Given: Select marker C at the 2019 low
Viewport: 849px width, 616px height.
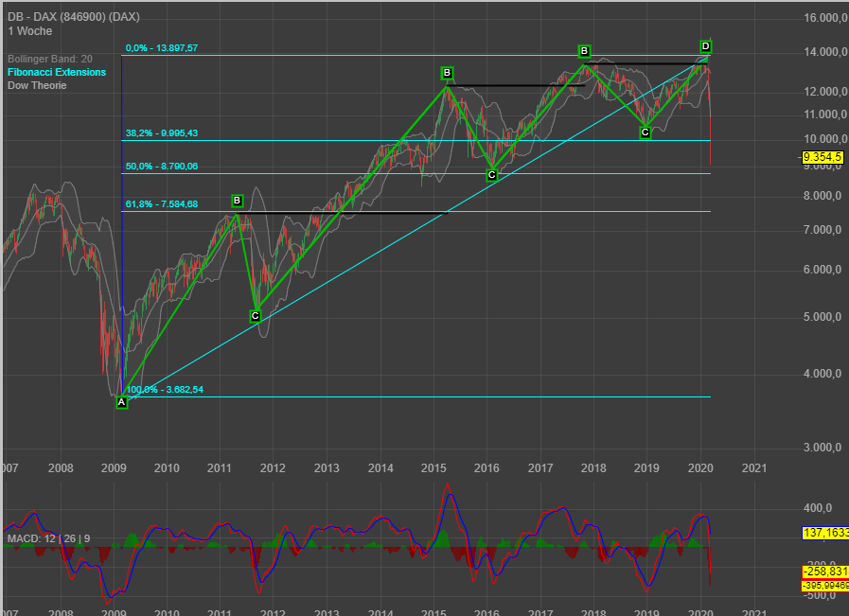Looking at the screenshot, I should [x=645, y=132].
